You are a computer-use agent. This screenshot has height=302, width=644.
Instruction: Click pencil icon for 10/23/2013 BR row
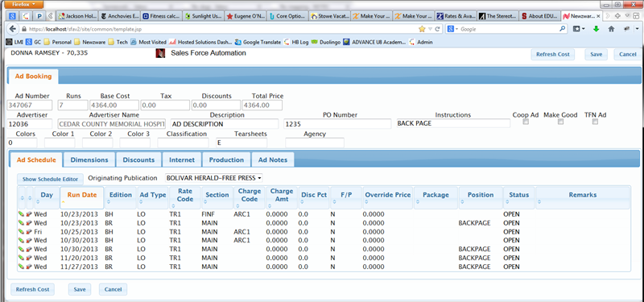[x=21, y=223]
